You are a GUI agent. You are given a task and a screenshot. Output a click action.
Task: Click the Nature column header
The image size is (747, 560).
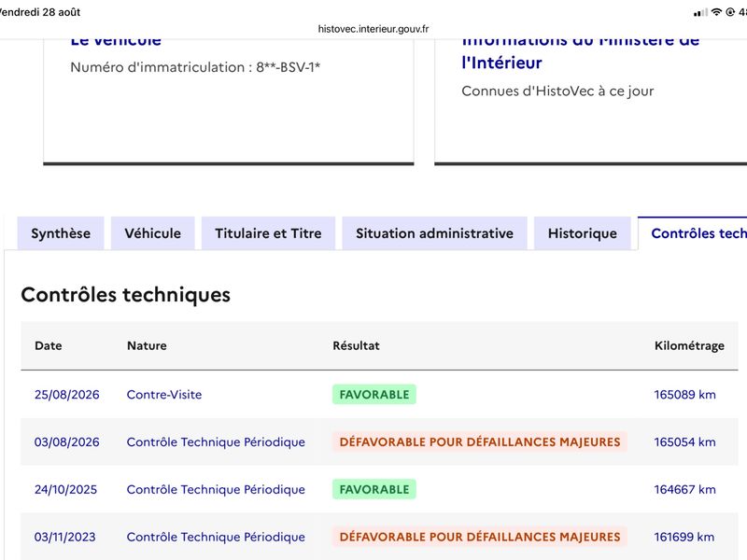coord(147,345)
